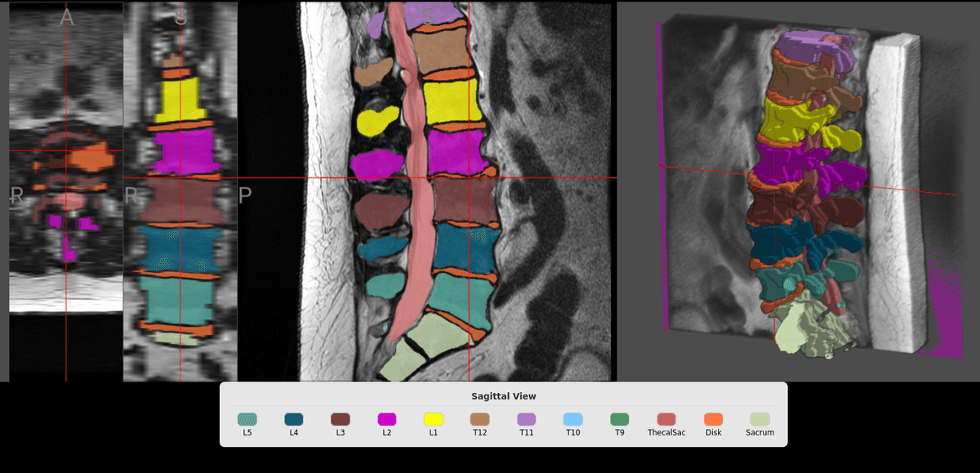980x473 pixels.
Task: Toggle the T10 segment swatch
Action: (572, 417)
